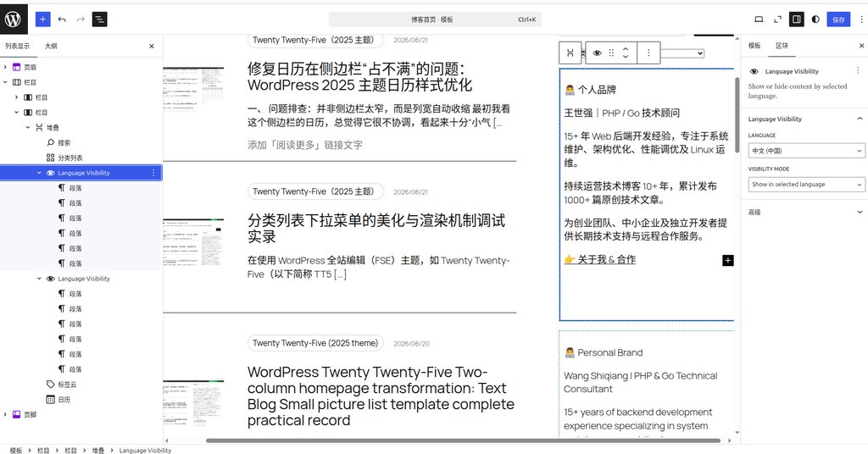Viewport: 868px width, 454px height.
Task: Click the first post thumbnail image
Action: click(193, 86)
